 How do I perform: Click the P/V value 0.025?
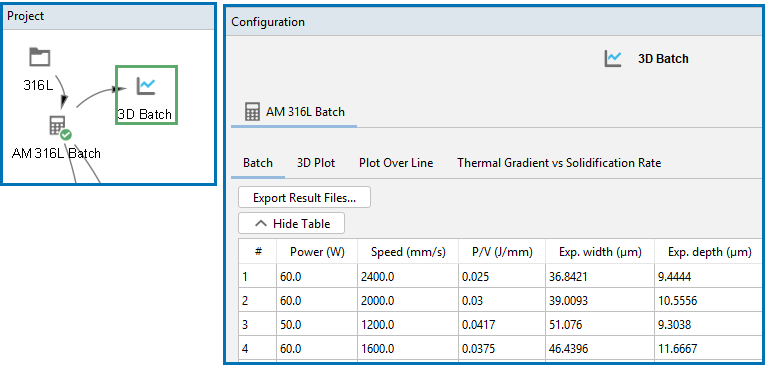click(x=502, y=277)
